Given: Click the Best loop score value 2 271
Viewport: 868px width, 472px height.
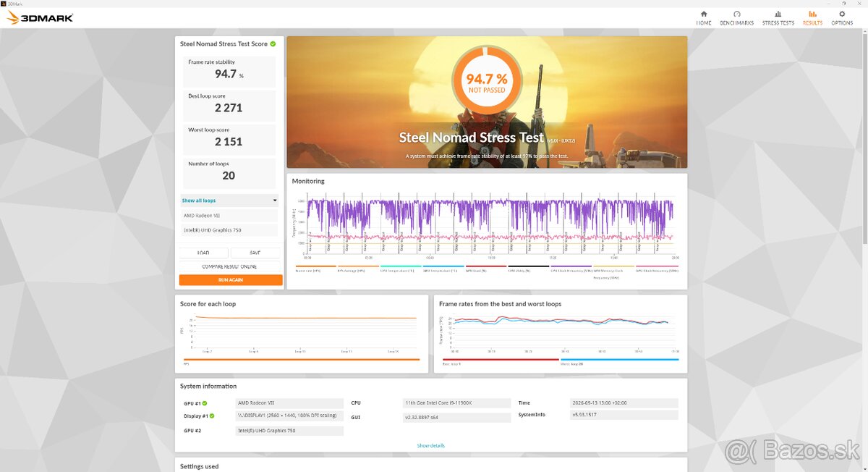Looking at the screenshot, I should point(229,108).
